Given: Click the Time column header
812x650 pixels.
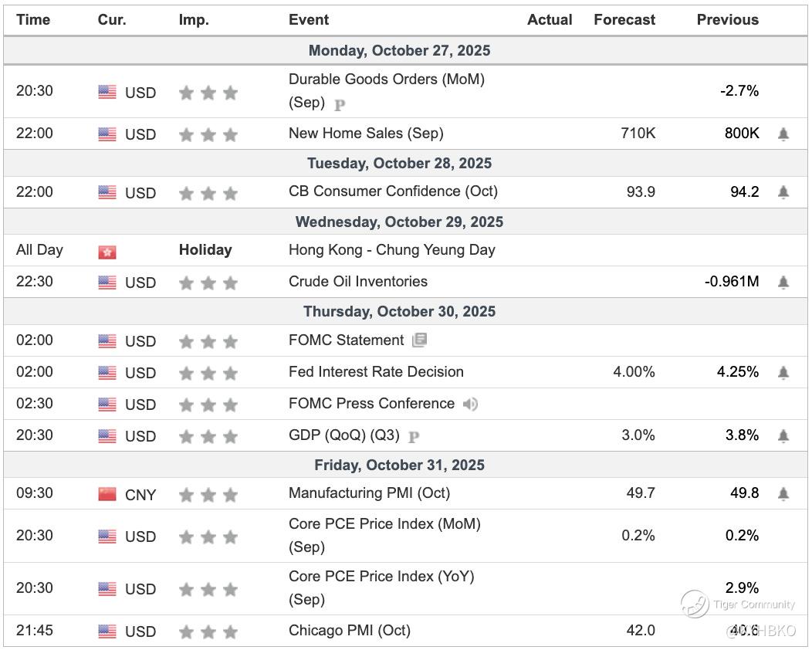Looking at the screenshot, I should [33, 20].
